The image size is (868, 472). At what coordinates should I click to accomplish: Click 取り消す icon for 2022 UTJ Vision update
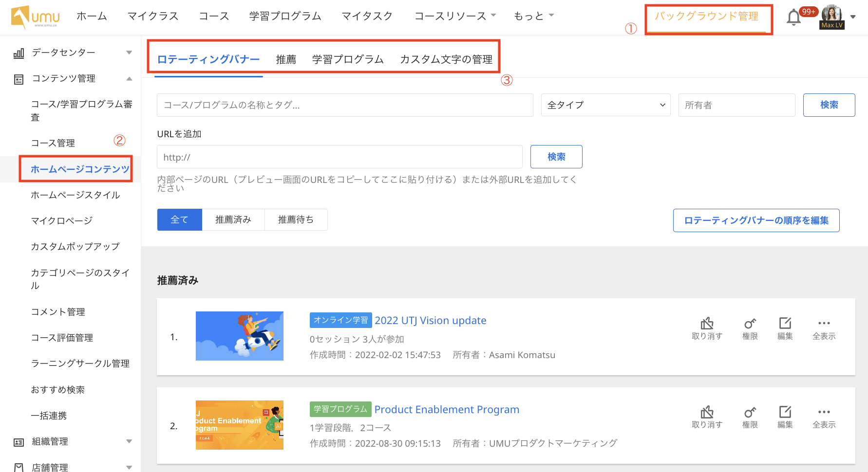707,324
